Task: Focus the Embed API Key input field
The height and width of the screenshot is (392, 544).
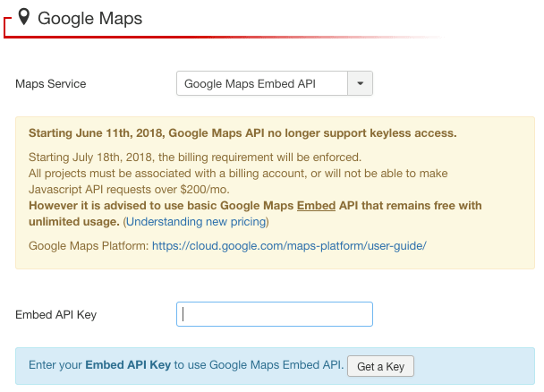Action: click(275, 314)
